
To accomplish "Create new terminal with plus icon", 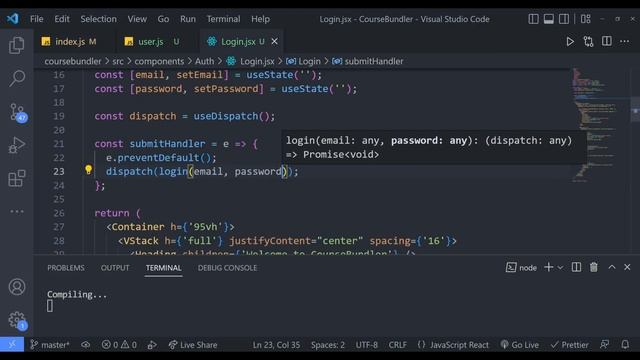I will tap(549, 267).
